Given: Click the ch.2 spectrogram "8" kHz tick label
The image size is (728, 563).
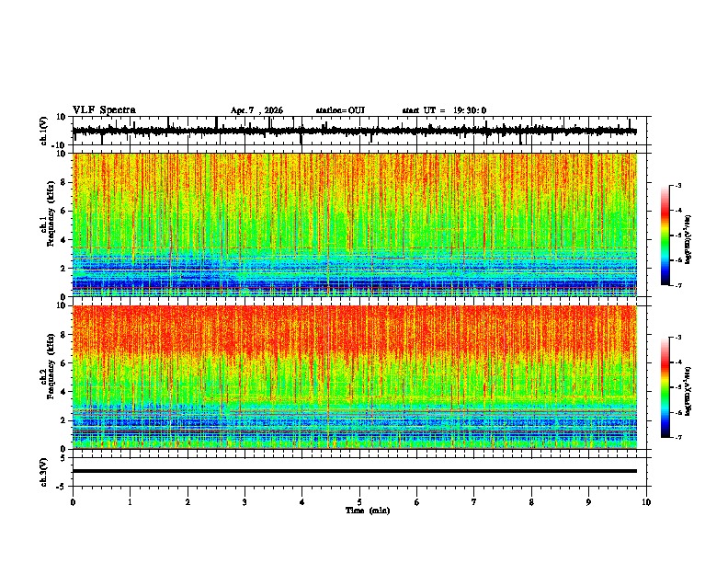Looking at the screenshot, I should (x=63, y=335).
